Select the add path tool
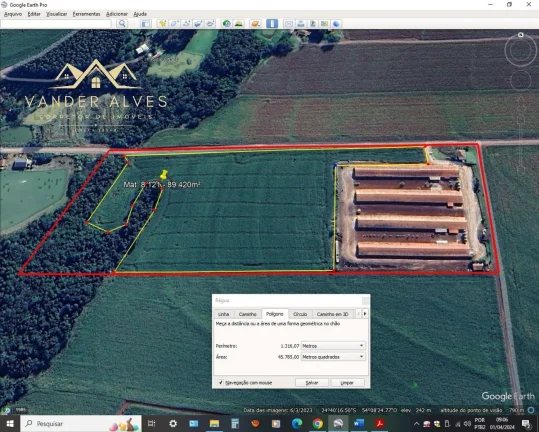This screenshot has width=539, height=432. 186,23
